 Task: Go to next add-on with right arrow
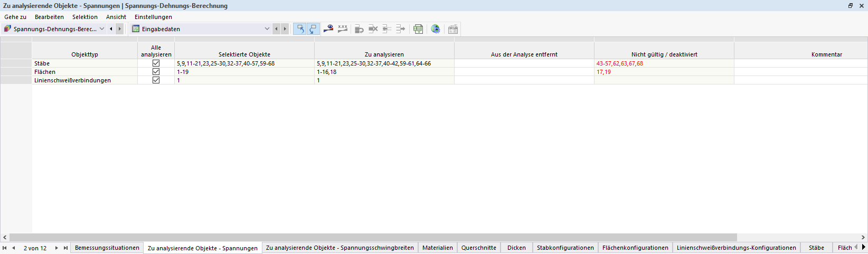pos(120,29)
